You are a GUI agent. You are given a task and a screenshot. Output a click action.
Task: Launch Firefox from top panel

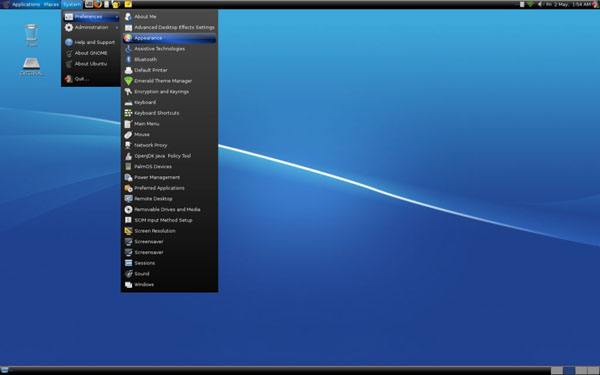(98, 4)
